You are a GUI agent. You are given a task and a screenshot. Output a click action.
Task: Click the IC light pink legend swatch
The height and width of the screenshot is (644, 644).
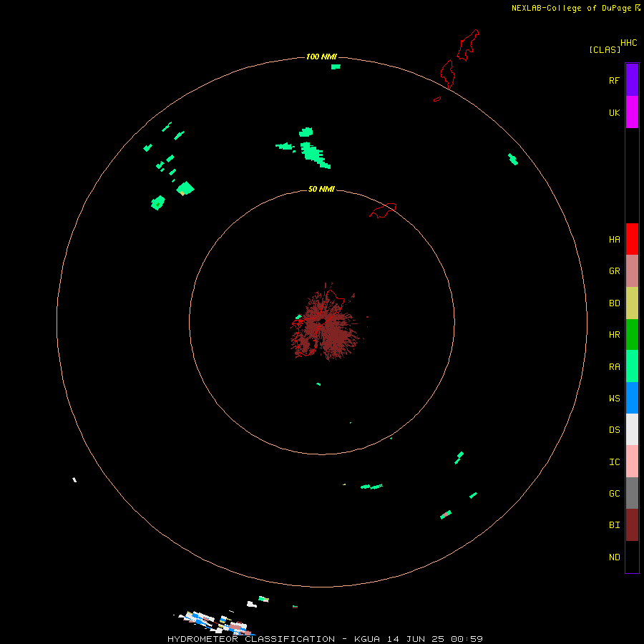[632, 462]
